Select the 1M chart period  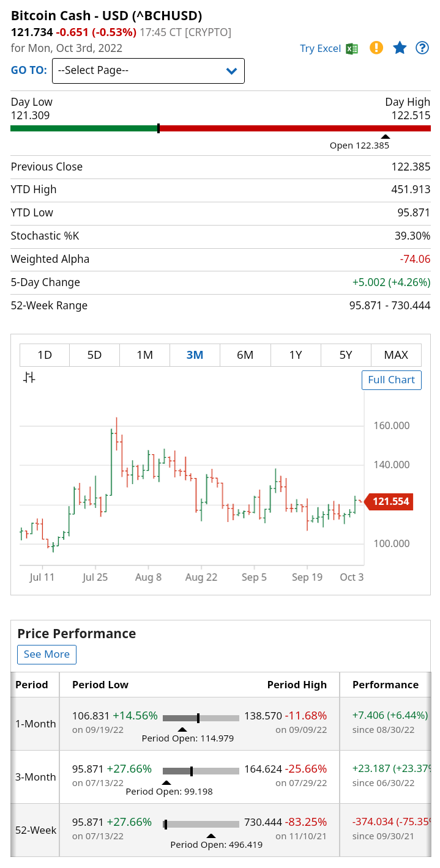[144, 355]
